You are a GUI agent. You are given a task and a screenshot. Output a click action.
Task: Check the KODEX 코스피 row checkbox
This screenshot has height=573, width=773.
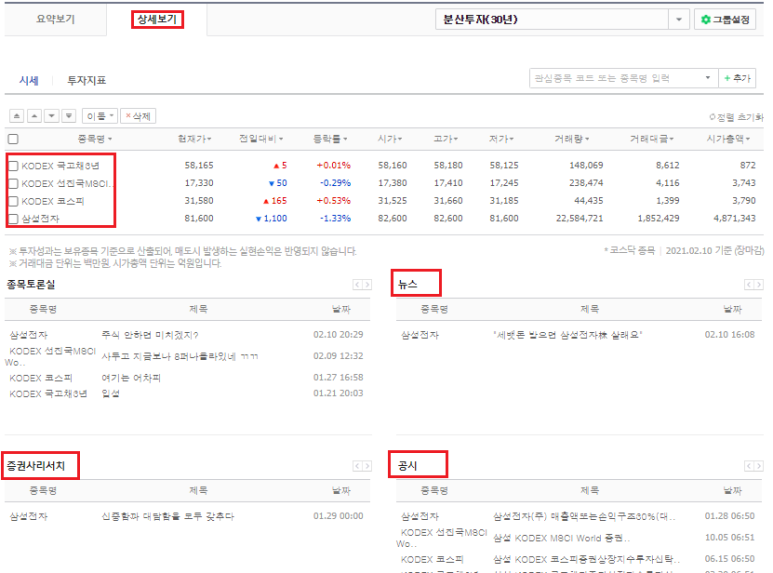[13, 201]
